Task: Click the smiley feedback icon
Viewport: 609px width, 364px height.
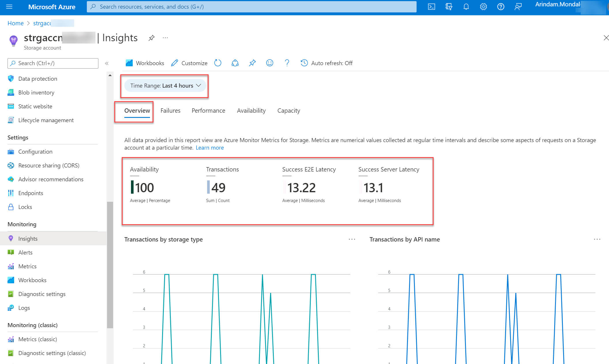Action: [269, 63]
